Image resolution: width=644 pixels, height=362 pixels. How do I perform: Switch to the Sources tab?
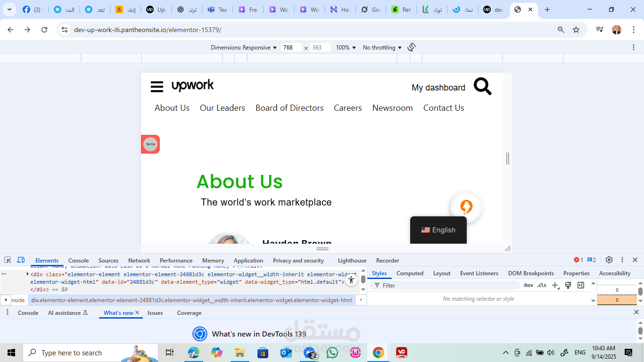[108, 260]
